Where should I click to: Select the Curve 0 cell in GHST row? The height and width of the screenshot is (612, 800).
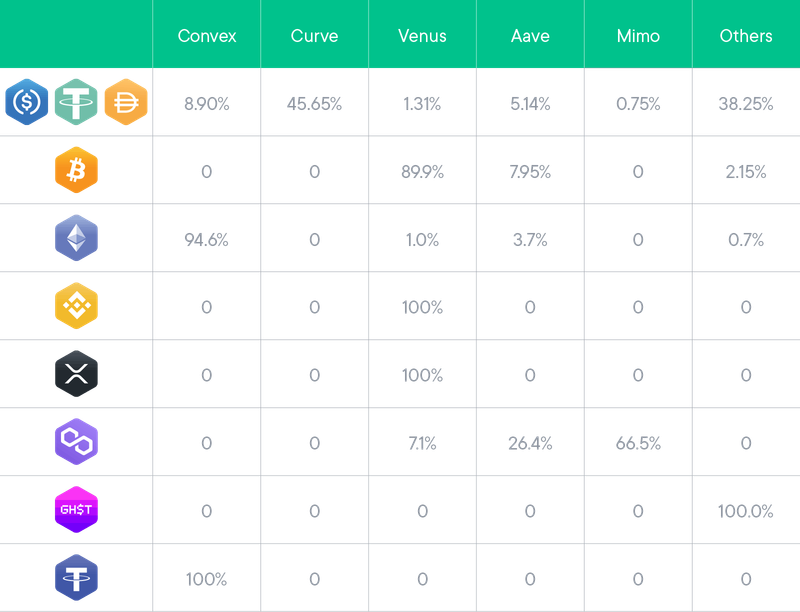coord(314,511)
